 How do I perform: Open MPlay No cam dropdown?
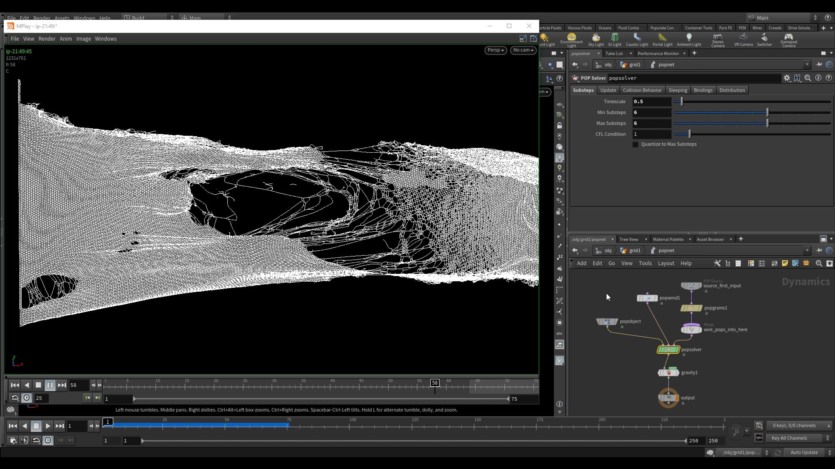coord(523,50)
